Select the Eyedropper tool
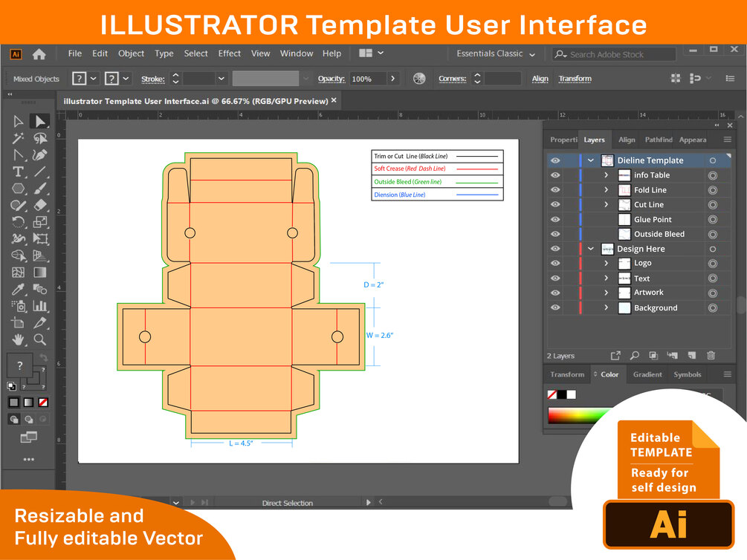 coord(18,289)
